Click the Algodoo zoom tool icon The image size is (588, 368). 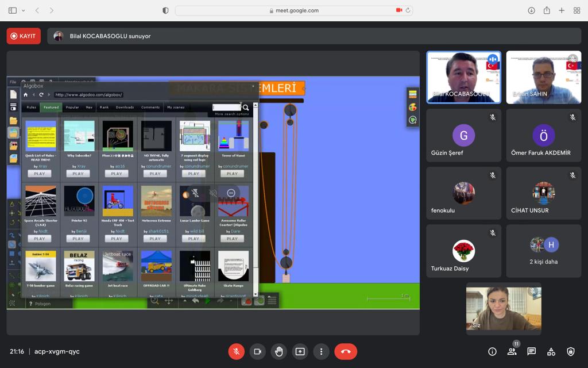(154, 301)
